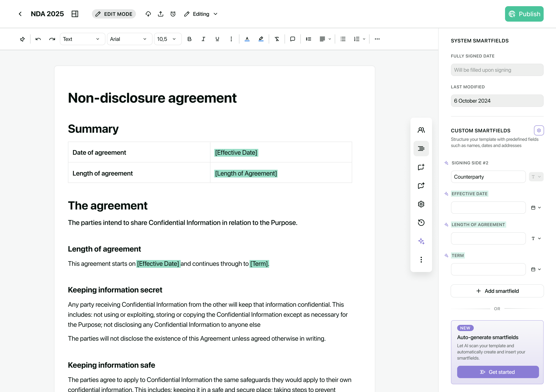Image resolution: width=556 pixels, height=392 pixels.
Task: Insert a comment with the speech bubble icon
Action: pos(292,39)
